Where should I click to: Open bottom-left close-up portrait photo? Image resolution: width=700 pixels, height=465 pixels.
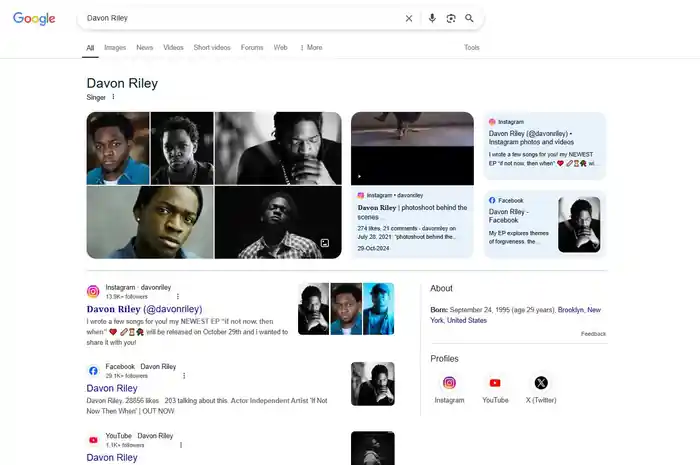(150, 222)
